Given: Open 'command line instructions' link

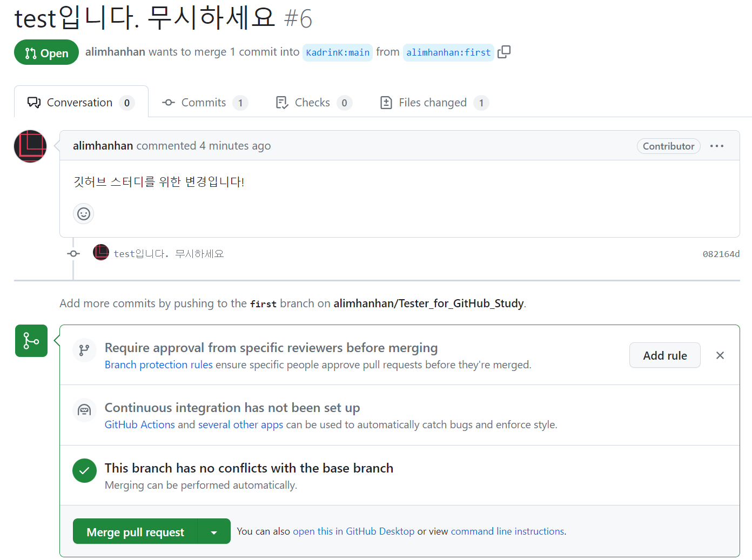Looking at the screenshot, I should pyautogui.click(x=507, y=531).
